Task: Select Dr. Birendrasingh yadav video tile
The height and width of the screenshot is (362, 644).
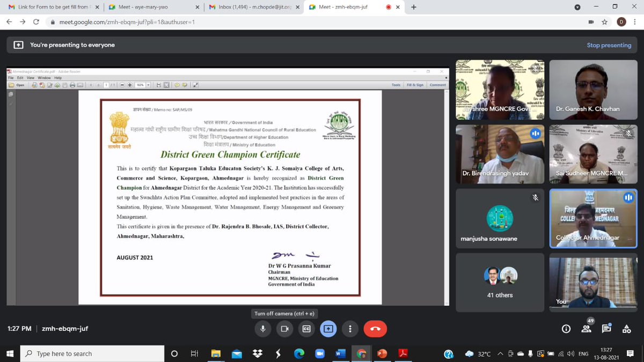Action: 500,154
